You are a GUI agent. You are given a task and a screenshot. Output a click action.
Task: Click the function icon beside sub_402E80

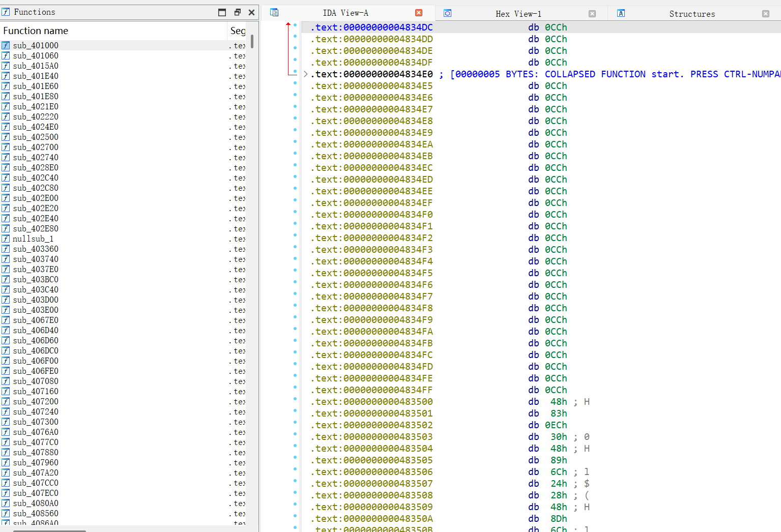[6, 228]
